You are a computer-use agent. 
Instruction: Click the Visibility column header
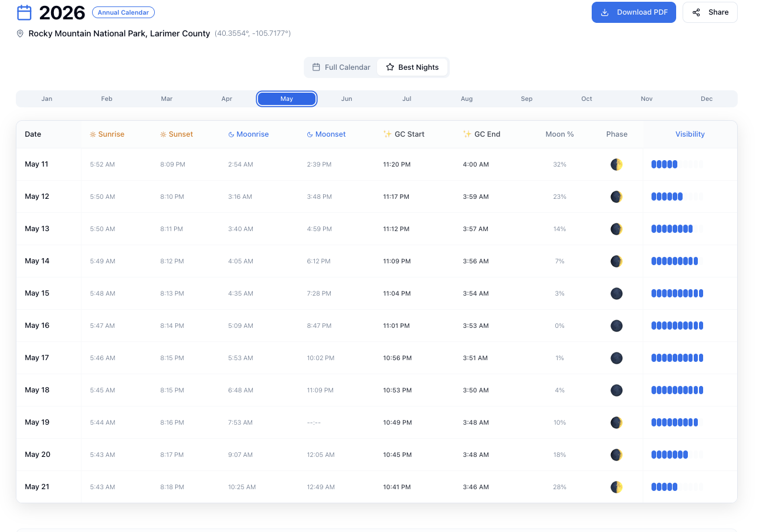[690, 134]
